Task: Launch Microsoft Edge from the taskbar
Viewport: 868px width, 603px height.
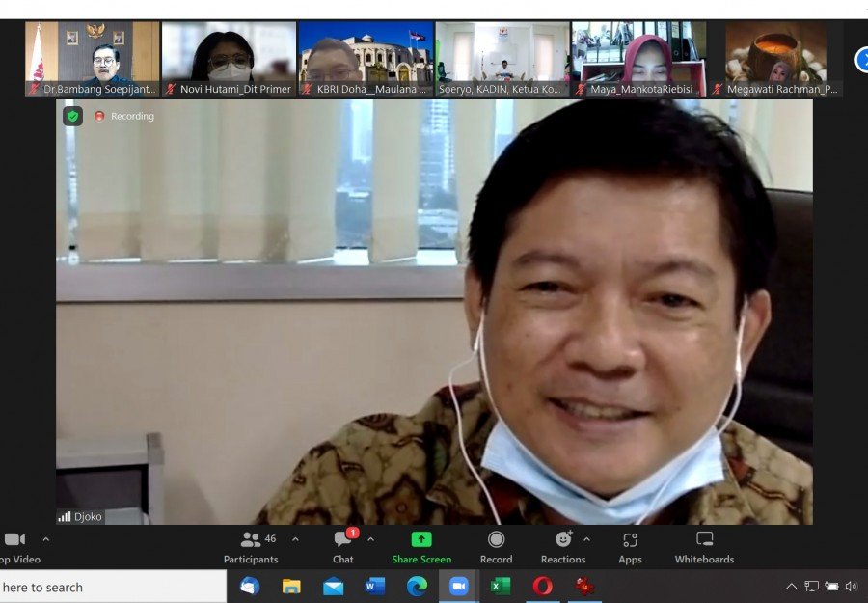Action: [417, 586]
